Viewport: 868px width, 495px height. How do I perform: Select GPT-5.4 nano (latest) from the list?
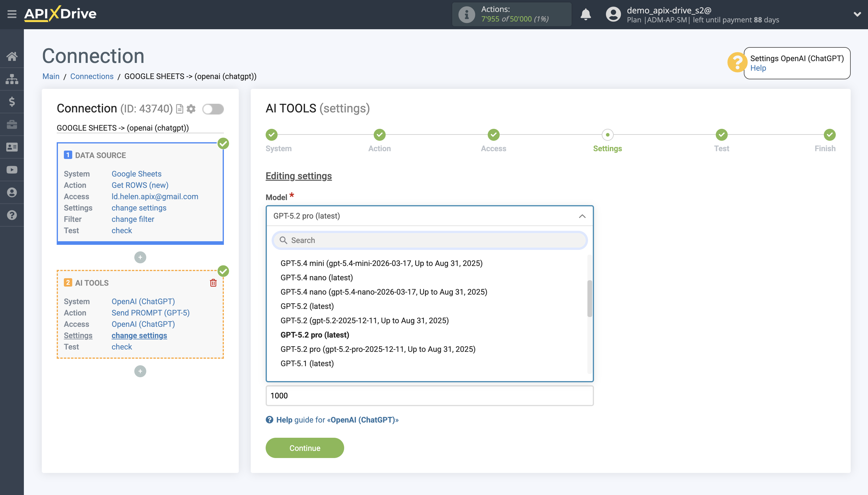point(317,277)
